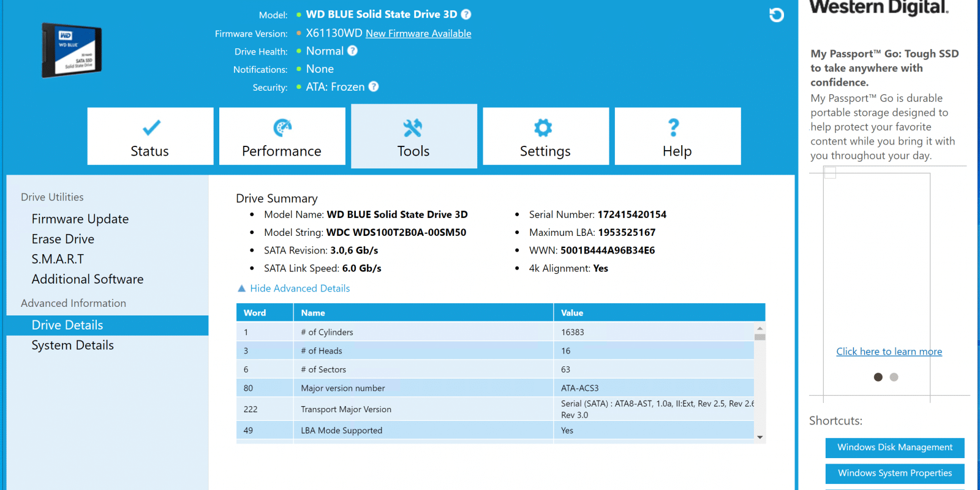Screen dimensions: 980x490
Task: Select the '# of Sectors' row
Action: pos(495,369)
